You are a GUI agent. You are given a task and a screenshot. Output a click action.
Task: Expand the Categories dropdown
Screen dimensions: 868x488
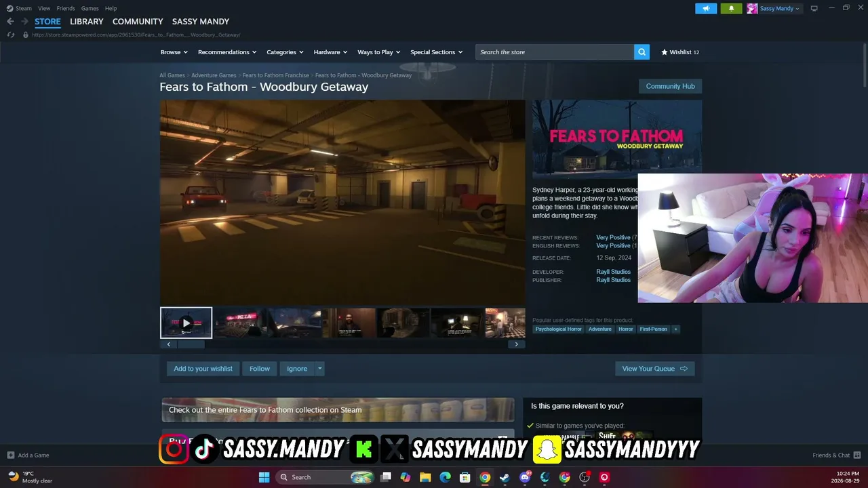click(x=285, y=52)
